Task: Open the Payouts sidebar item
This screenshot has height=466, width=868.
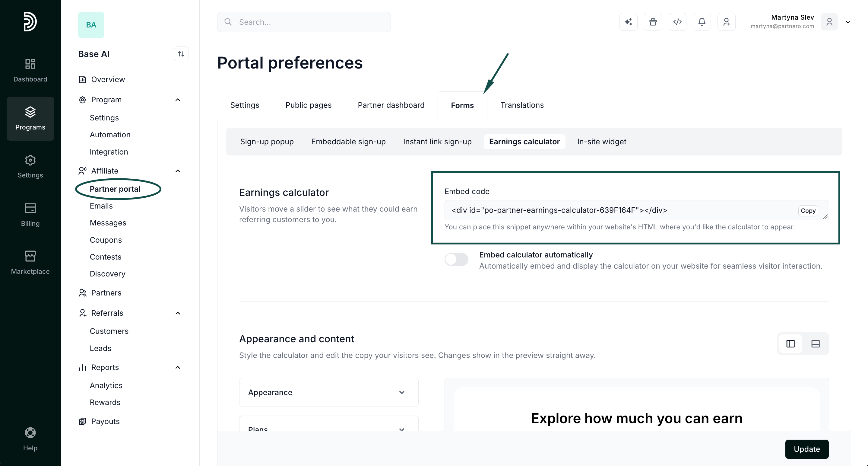Action: point(105,422)
